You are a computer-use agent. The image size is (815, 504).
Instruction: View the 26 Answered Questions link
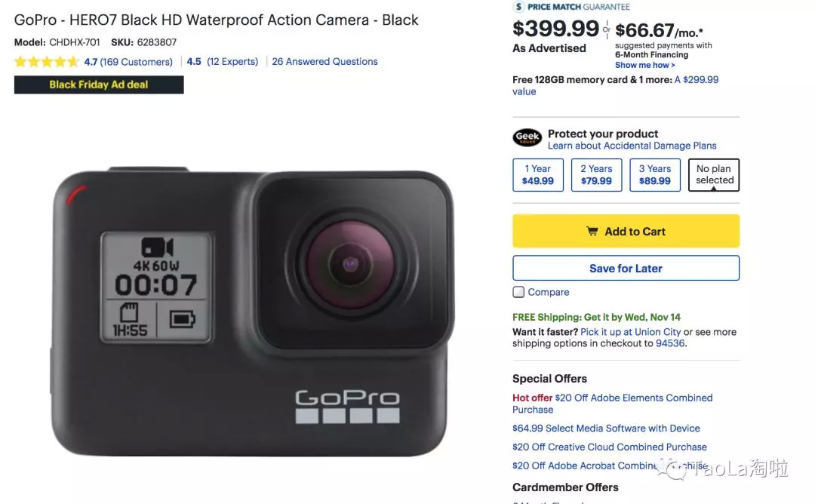[x=324, y=62]
